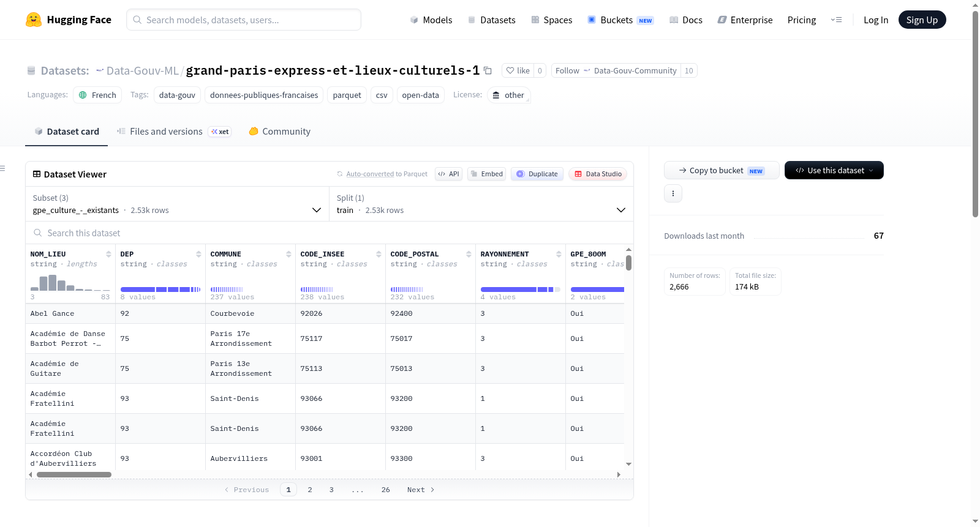Image resolution: width=980 pixels, height=527 pixels.
Task: Switch to the Dataset card tab
Action: click(67, 132)
